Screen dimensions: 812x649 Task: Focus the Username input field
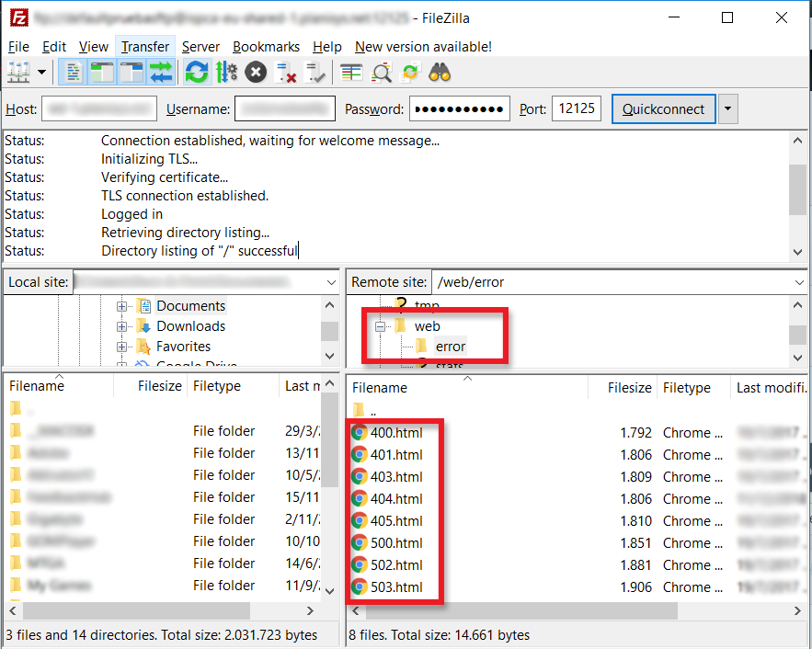coord(285,108)
